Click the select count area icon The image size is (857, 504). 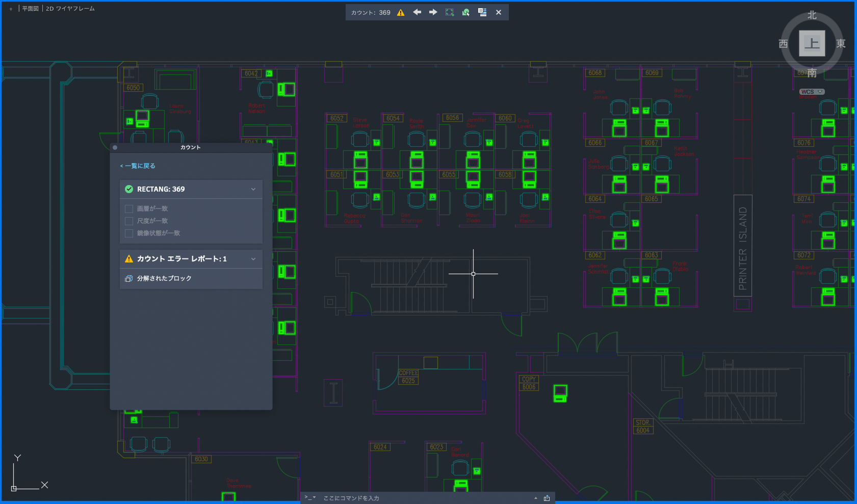(449, 12)
